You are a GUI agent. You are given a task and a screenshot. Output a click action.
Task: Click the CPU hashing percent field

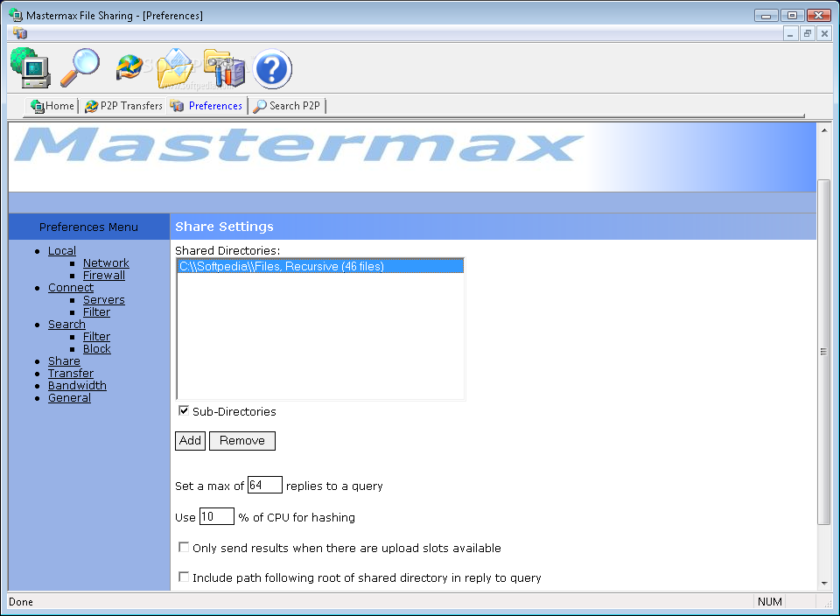(216, 516)
